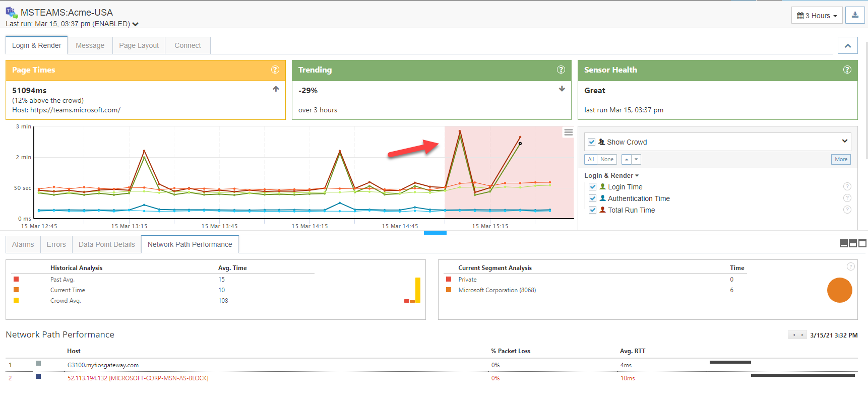This screenshot has width=868, height=406.
Task: Click the small up triangle legend button
Action: 627,159
